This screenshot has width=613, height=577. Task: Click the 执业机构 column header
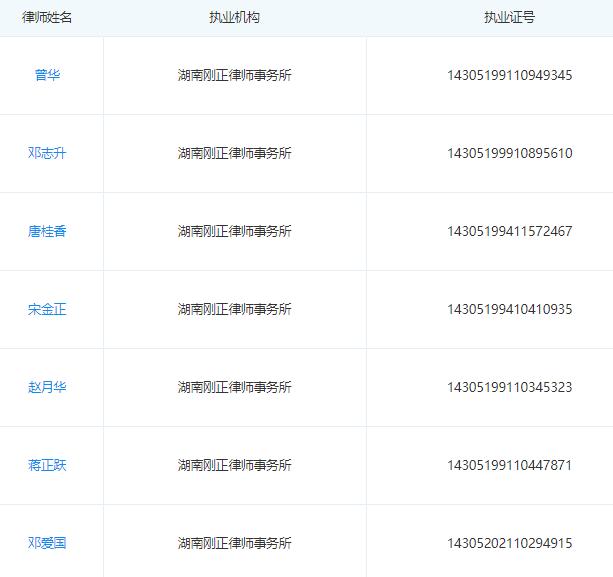point(234,18)
